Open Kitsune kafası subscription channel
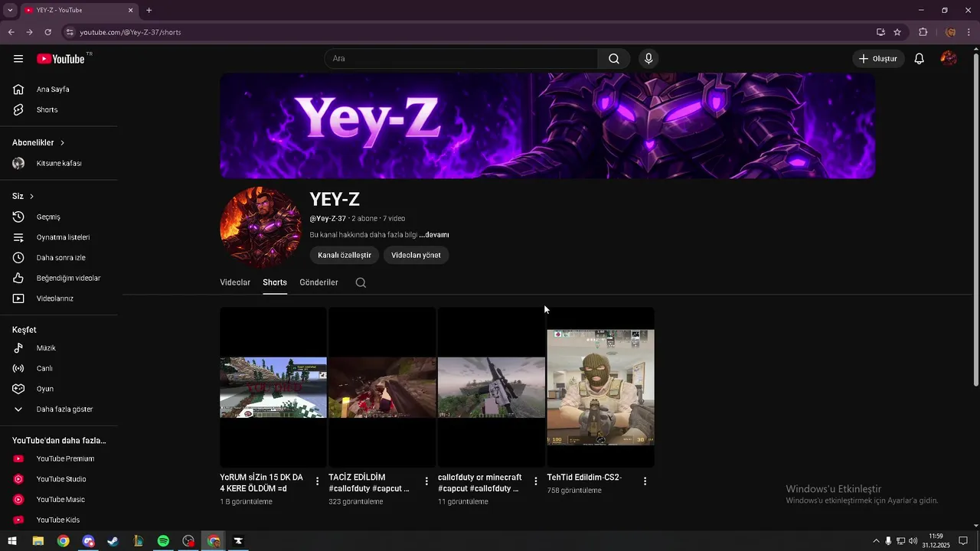Screen dimensions: 980x551 58,163
